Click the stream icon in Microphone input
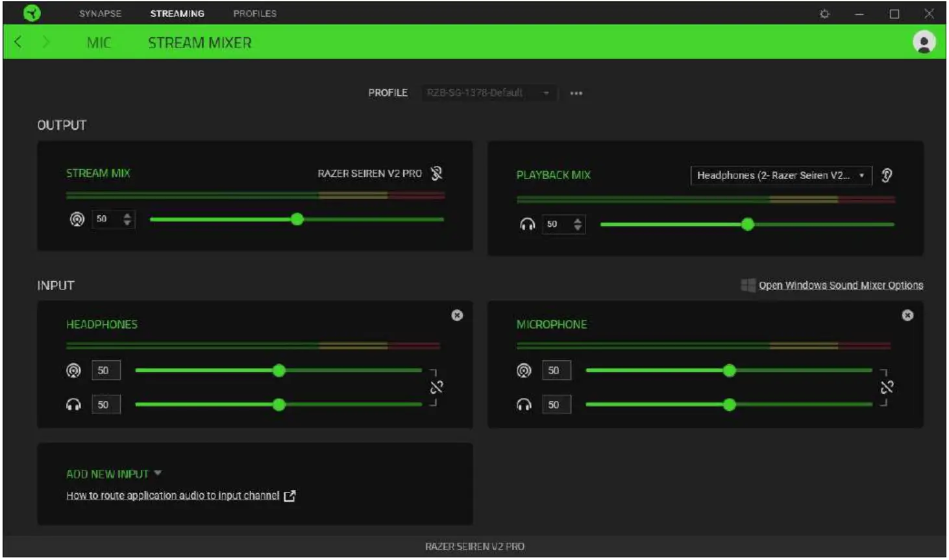Image resolution: width=949 pixels, height=560 pixels. tap(524, 371)
